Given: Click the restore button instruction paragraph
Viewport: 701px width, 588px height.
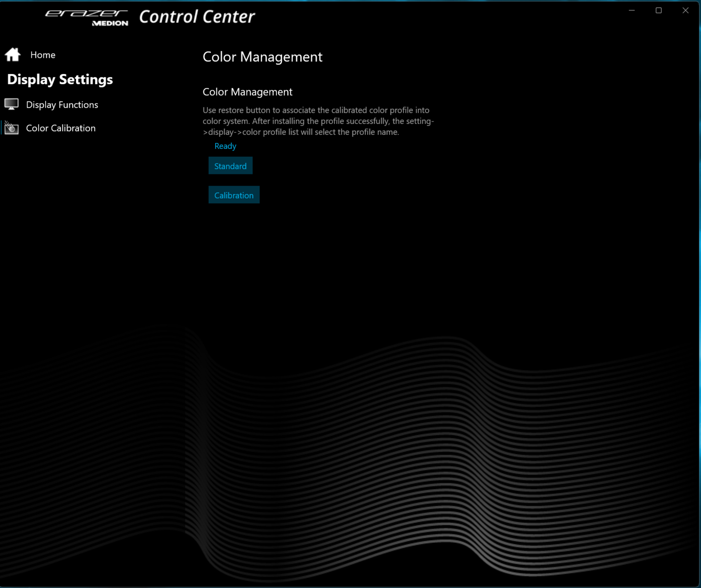Looking at the screenshot, I should click(319, 121).
